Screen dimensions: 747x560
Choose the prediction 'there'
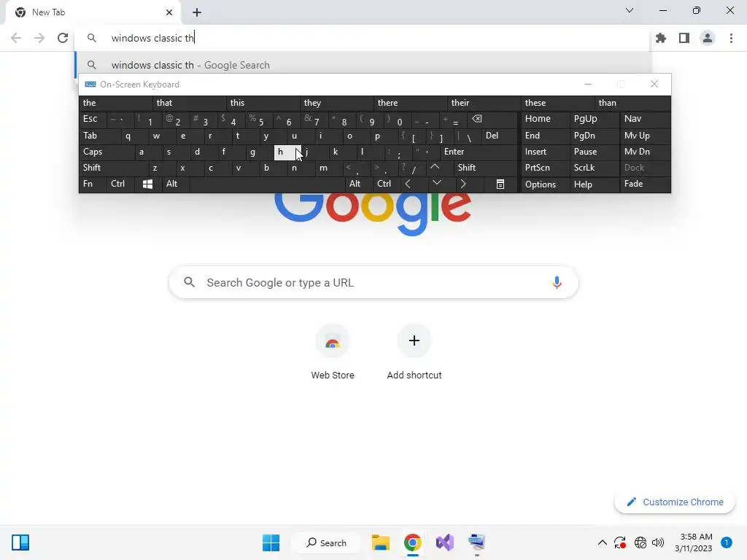(x=411, y=103)
